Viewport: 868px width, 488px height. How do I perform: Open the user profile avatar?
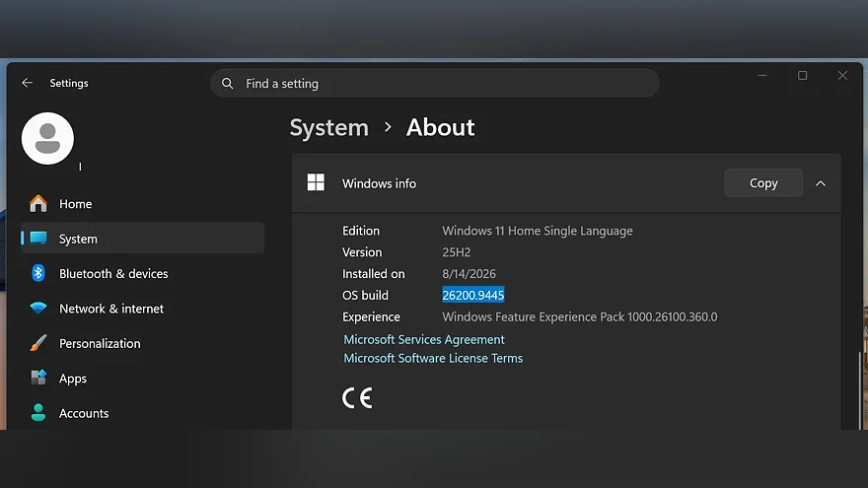47,138
